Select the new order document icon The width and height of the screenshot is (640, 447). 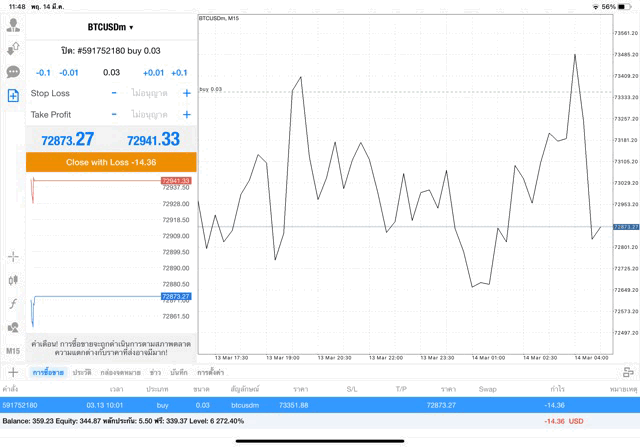click(13, 96)
